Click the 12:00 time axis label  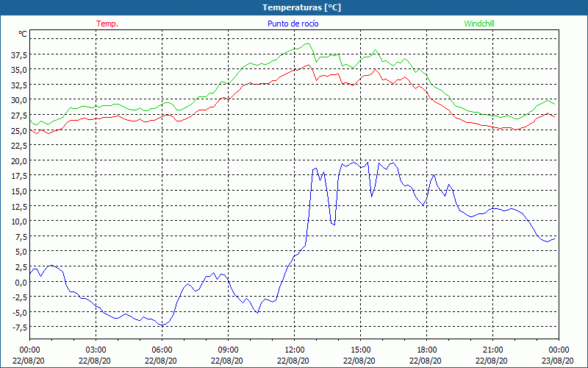[x=295, y=350]
